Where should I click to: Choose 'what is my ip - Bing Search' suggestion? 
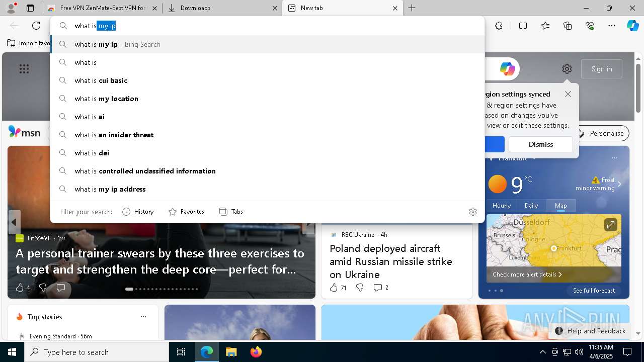(268, 44)
